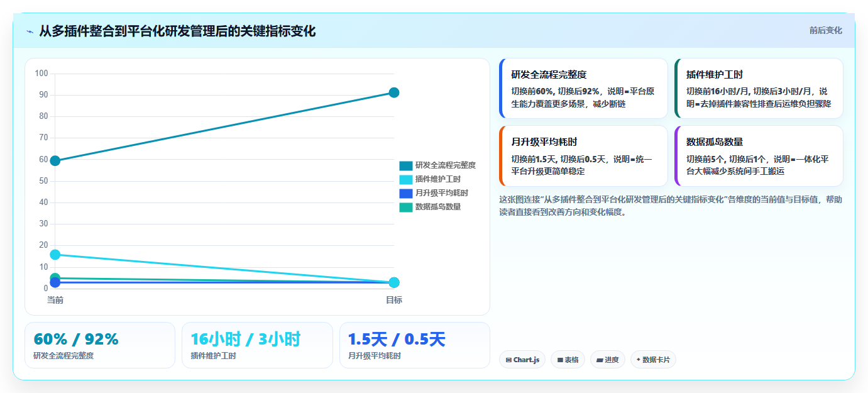Click the 前后变化 badge in the header
The height and width of the screenshot is (393, 868).
(x=825, y=30)
